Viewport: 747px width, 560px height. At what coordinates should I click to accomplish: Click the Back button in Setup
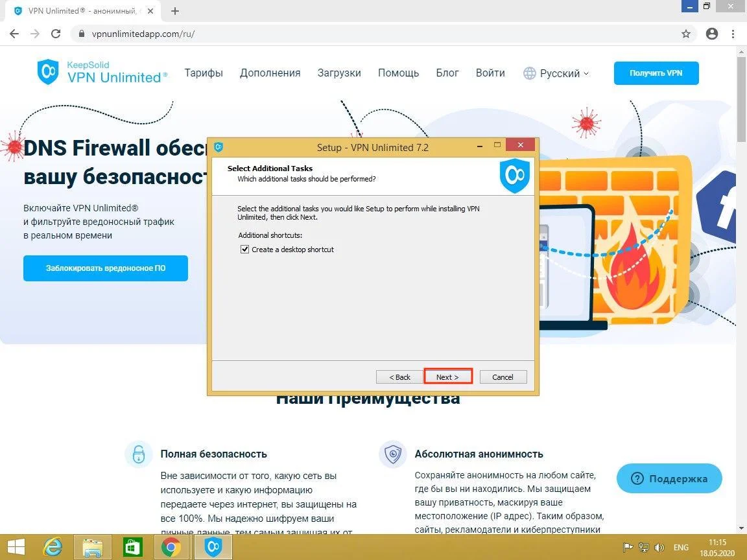pyautogui.click(x=399, y=377)
